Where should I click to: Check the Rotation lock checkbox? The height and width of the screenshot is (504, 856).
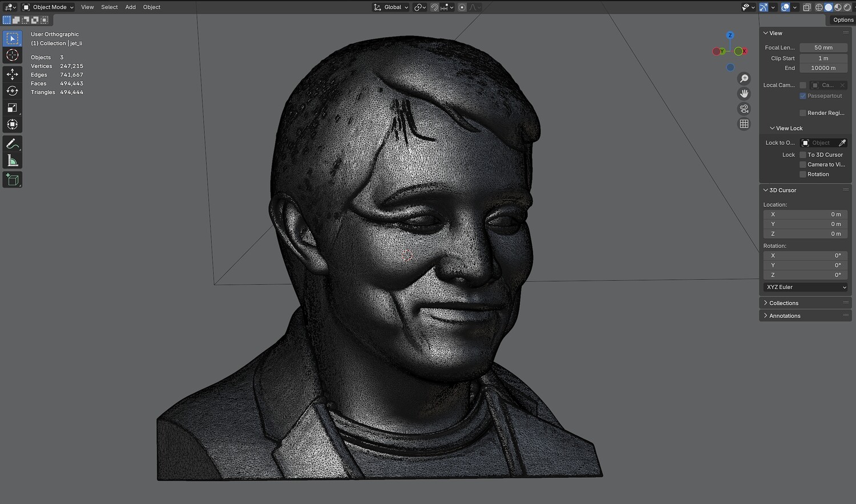tap(803, 174)
